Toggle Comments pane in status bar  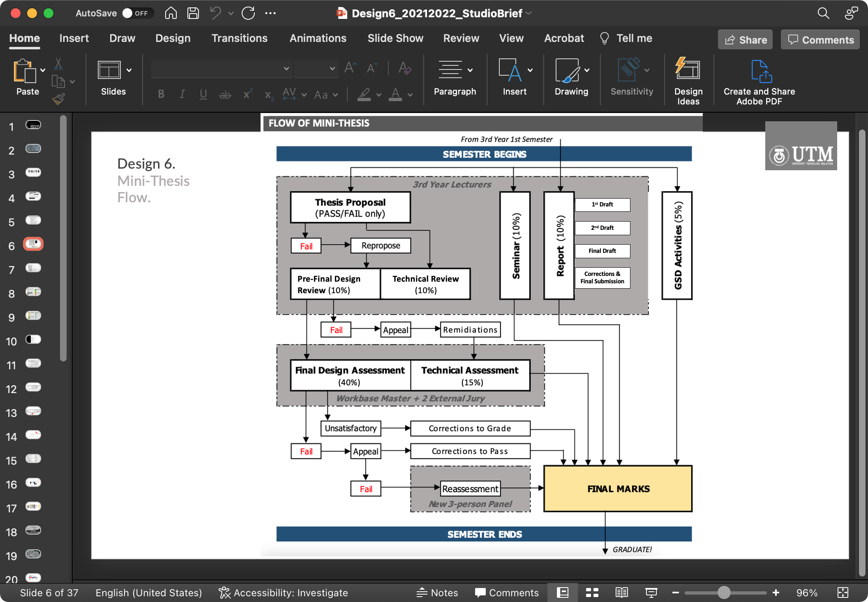coord(507,593)
